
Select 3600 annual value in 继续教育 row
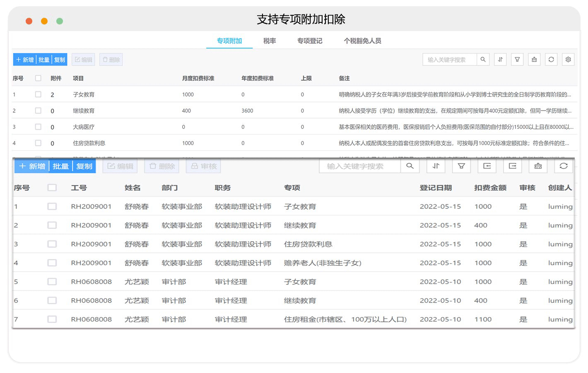click(x=247, y=111)
